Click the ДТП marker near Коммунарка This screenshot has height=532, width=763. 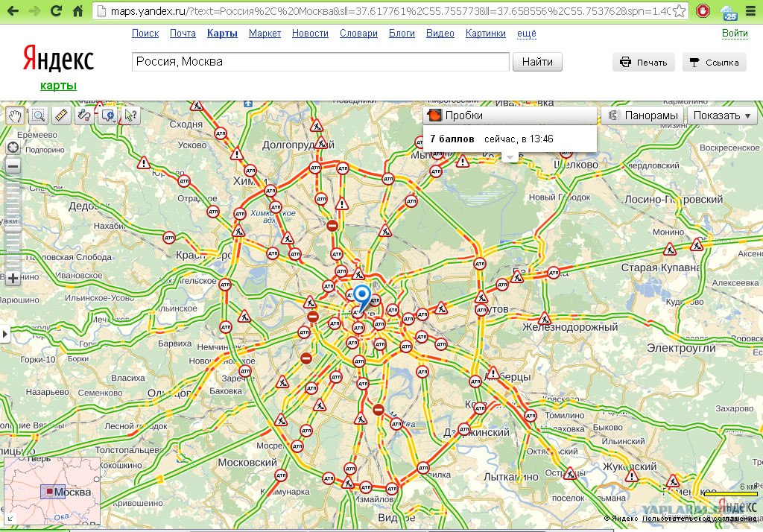coord(281,475)
